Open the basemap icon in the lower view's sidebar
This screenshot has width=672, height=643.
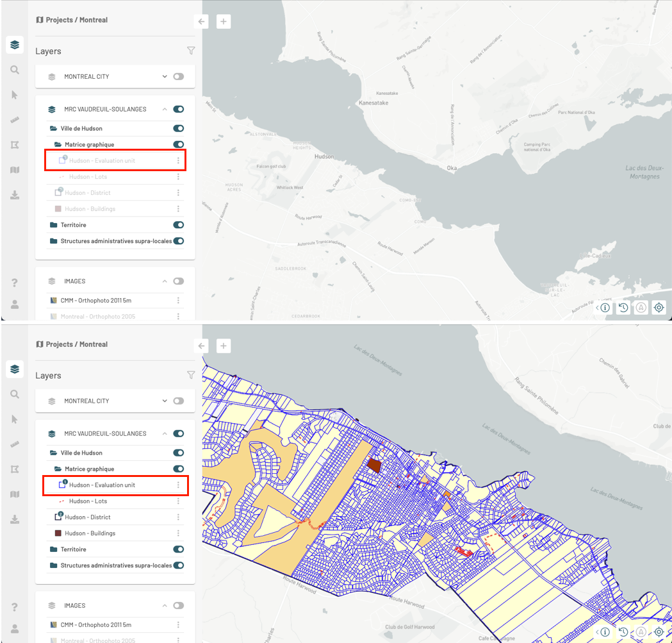pos(15,494)
